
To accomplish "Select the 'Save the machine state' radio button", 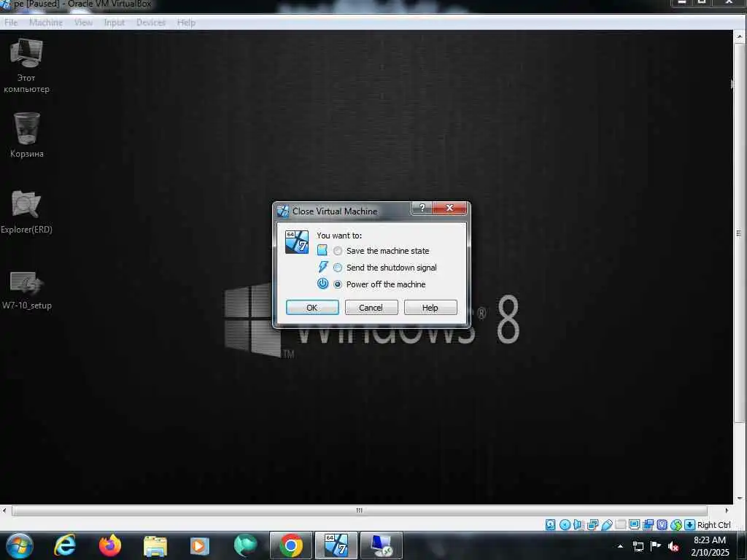I will tap(338, 251).
